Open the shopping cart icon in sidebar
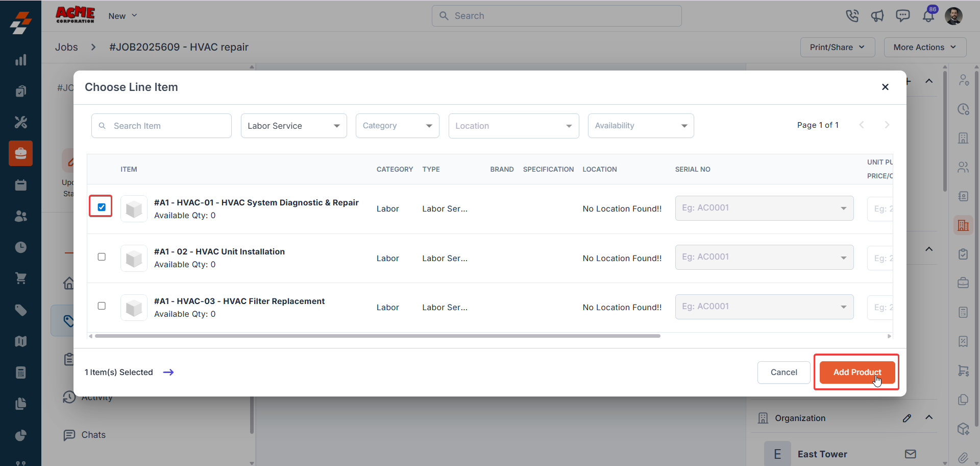 tap(20, 278)
